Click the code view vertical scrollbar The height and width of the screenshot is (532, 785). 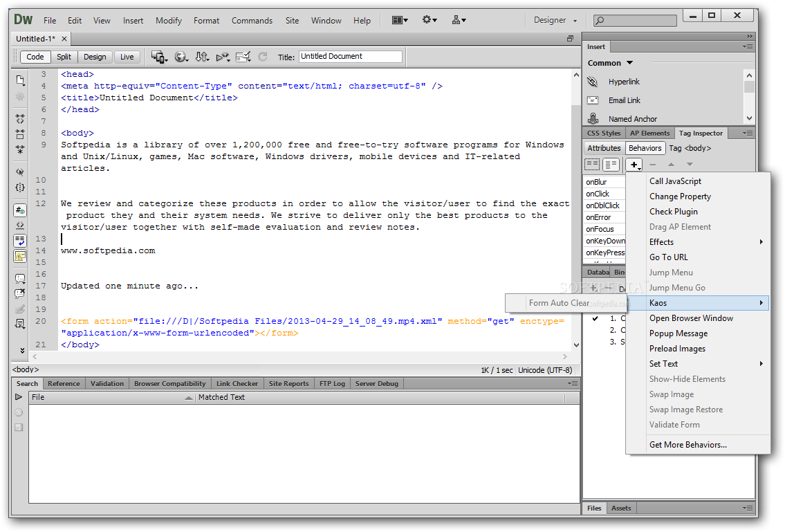coord(576,210)
